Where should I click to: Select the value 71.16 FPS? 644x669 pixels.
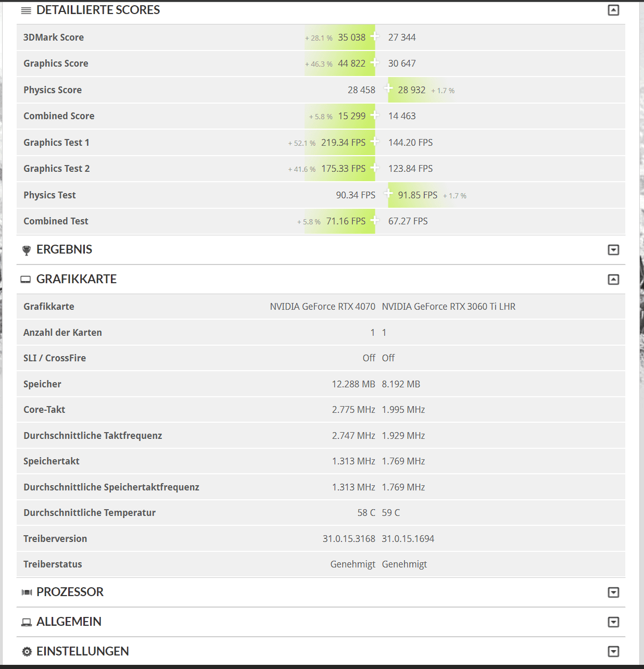pos(346,221)
